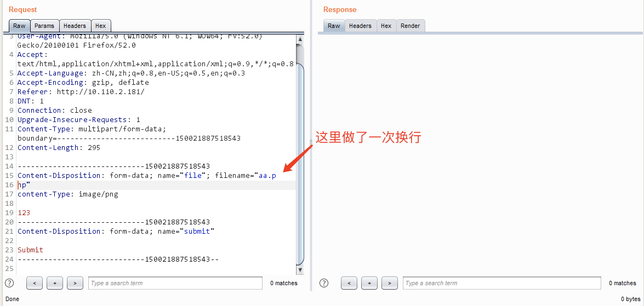The height and width of the screenshot is (306, 644).
Task: Click the plus button in Request search bar
Action: click(55, 283)
